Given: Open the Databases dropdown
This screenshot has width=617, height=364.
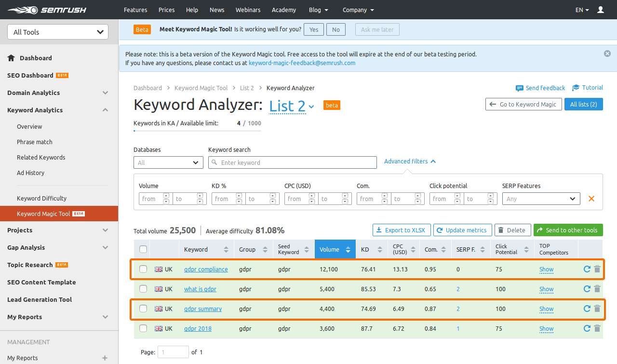Looking at the screenshot, I should pyautogui.click(x=168, y=162).
